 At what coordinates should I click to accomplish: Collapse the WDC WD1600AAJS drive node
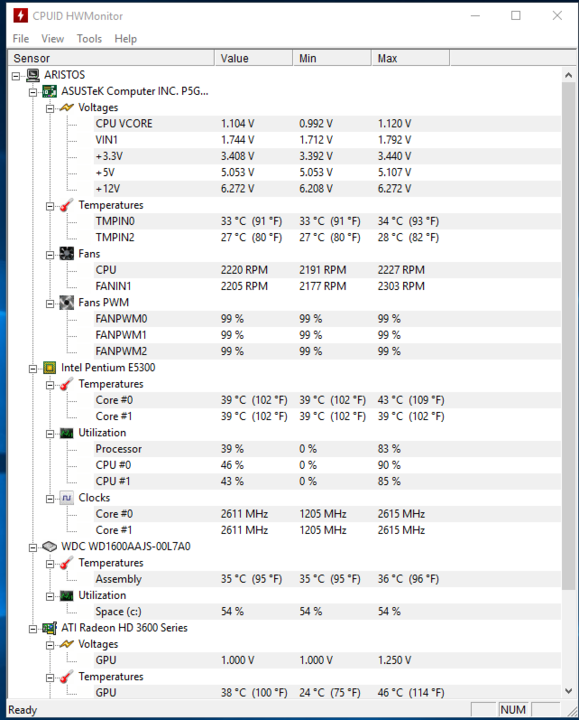[33, 547]
